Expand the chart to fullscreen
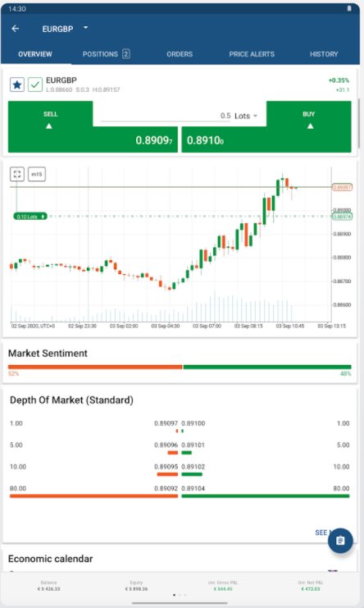 click(x=17, y=174)
